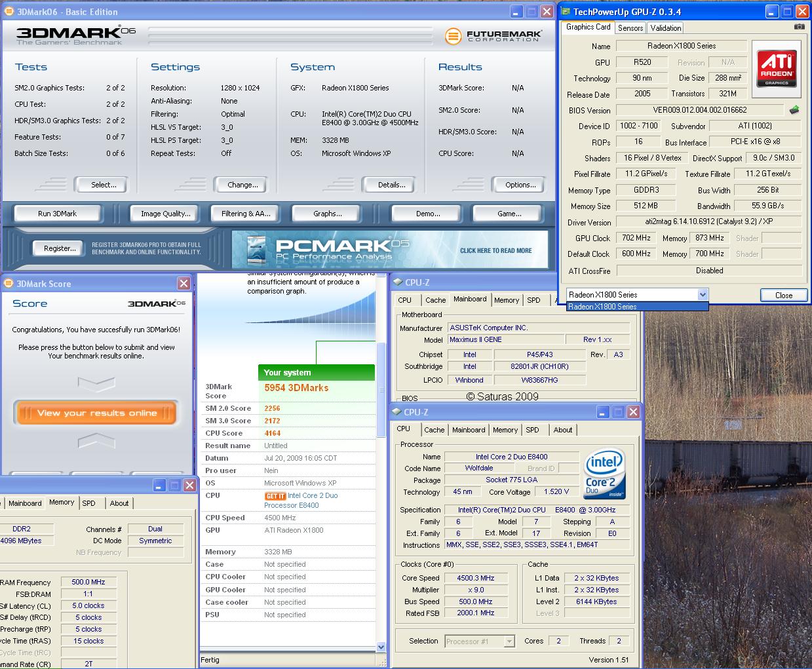Click the 3DMark Score window title icon
The image size is (812, 669).
tap(9, 284)
